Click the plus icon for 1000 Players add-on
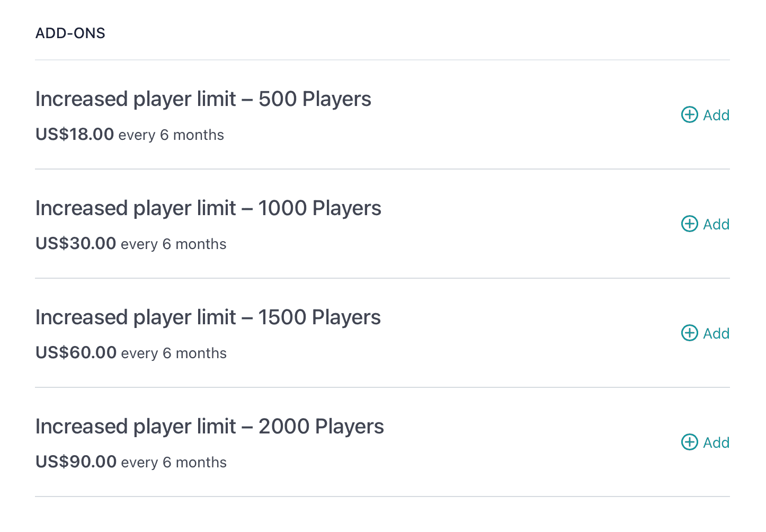The height and width of the screenshot is (532, 766). [689, 224]
